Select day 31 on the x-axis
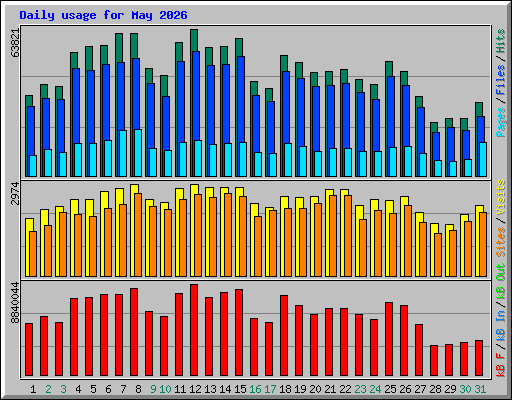 [x=480, y=389]
